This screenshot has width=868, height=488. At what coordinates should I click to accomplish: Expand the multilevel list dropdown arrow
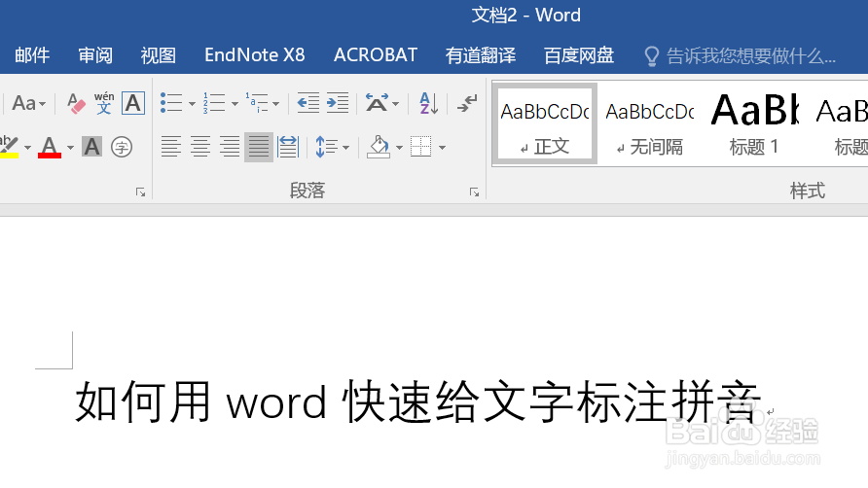(x=275, y=104)
